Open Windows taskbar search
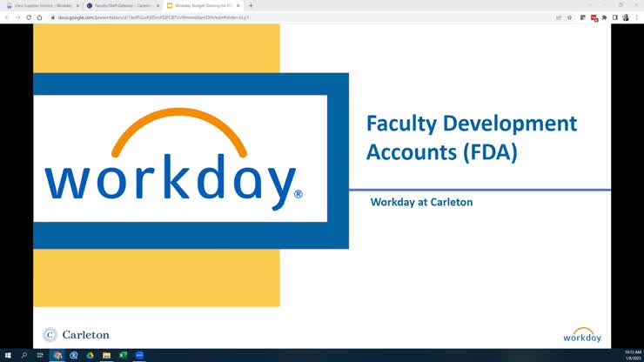This screenshot has height=362, width=644. (x=24, y=355)
